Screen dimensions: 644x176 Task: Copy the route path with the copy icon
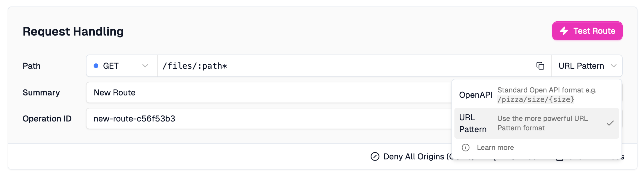tap(540, 66)
